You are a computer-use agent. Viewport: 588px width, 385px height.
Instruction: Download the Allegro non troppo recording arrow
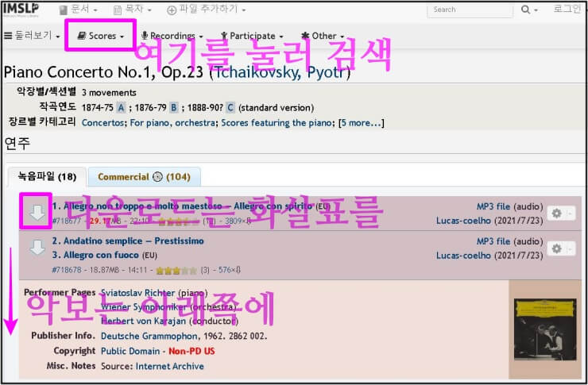click(x=37, y=213)
